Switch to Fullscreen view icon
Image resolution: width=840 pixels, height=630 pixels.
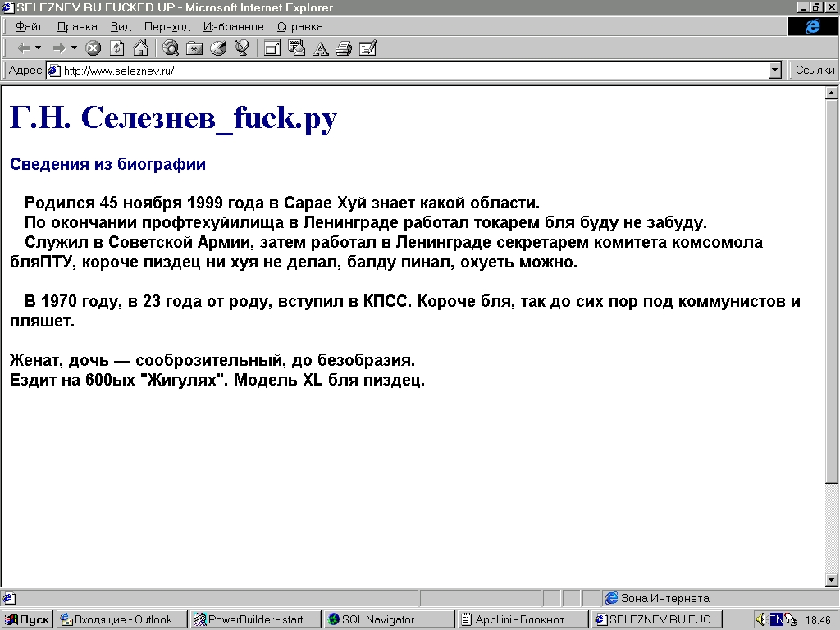[272, 48]
